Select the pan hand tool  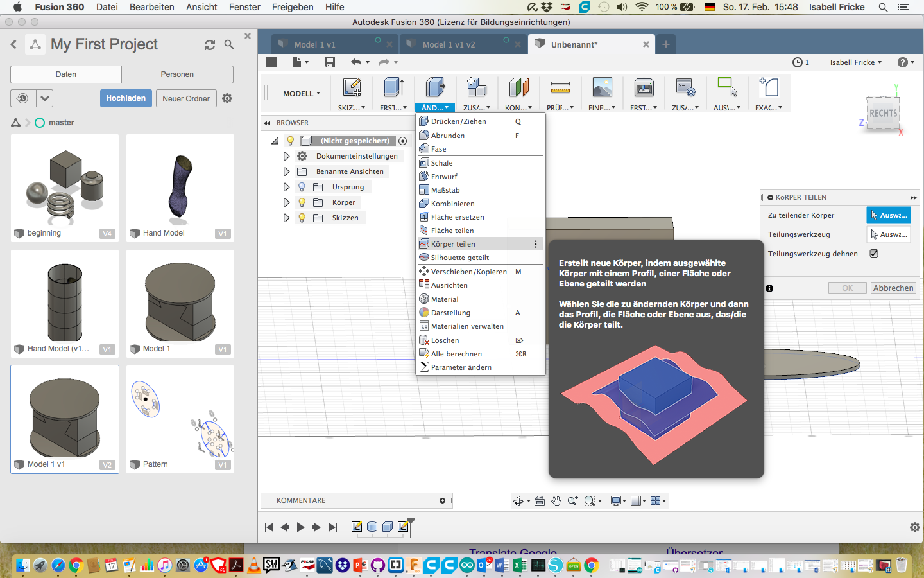[x=556, y=501]
